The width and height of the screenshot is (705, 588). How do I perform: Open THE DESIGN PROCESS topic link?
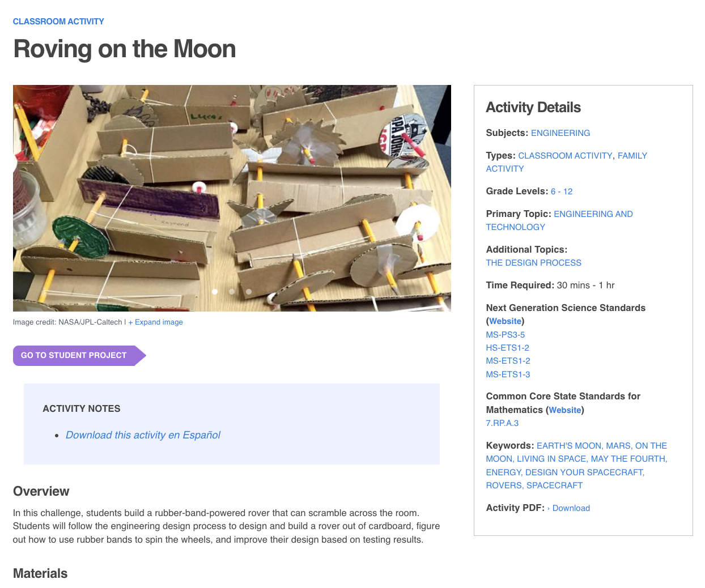533,262
